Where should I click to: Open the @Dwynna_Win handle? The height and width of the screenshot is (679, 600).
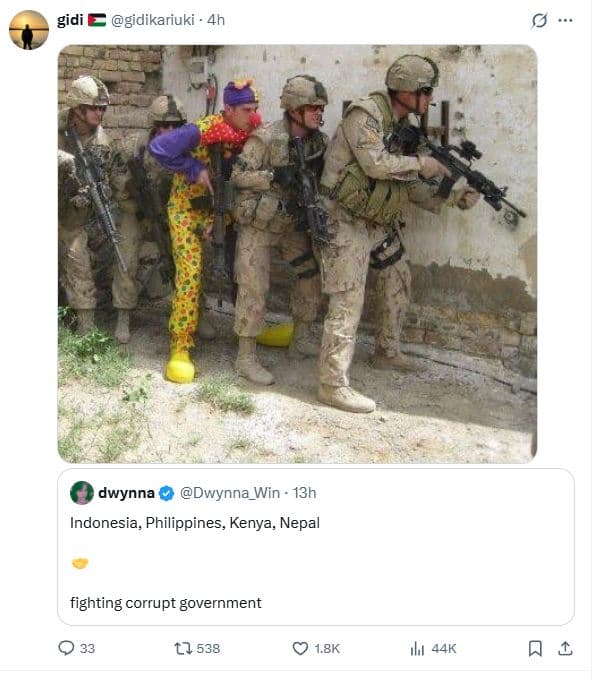230,493
